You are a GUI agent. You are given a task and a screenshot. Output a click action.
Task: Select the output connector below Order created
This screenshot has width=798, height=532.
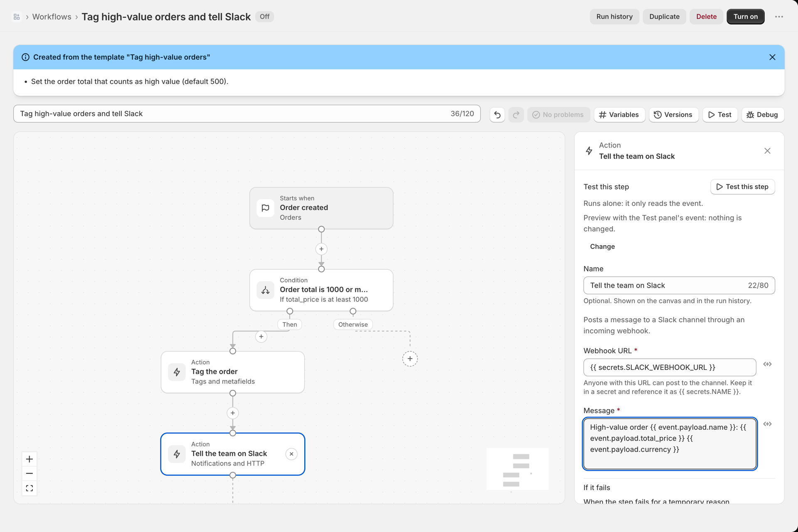321,229
